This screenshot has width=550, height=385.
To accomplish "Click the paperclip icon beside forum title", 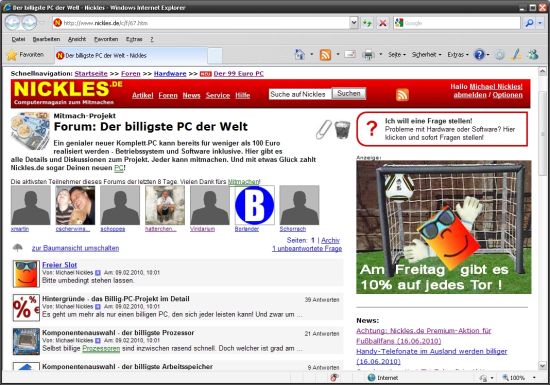I will 324,129.
